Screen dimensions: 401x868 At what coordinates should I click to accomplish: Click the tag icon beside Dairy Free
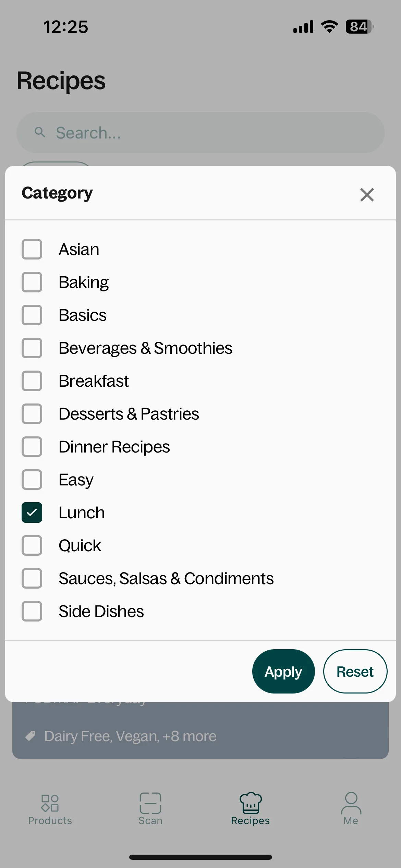click(x=31, y=736)
